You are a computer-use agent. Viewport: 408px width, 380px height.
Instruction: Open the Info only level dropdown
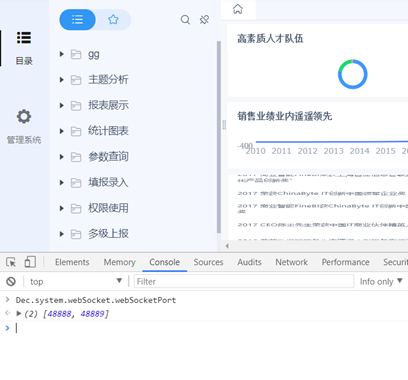(381, 282)
